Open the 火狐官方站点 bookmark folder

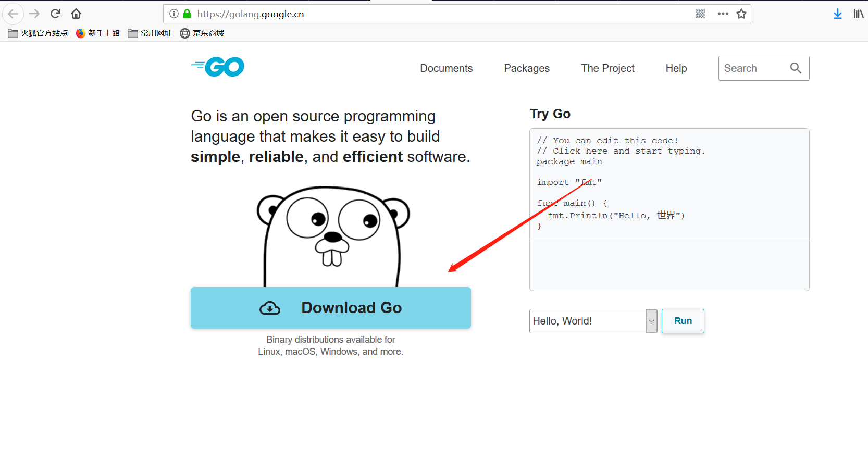(x=38, y=33)
